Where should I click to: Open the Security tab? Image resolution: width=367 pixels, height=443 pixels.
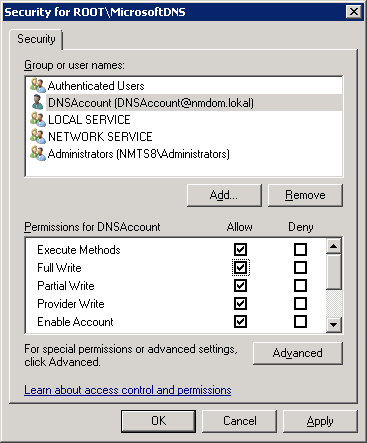coord(36,39)
